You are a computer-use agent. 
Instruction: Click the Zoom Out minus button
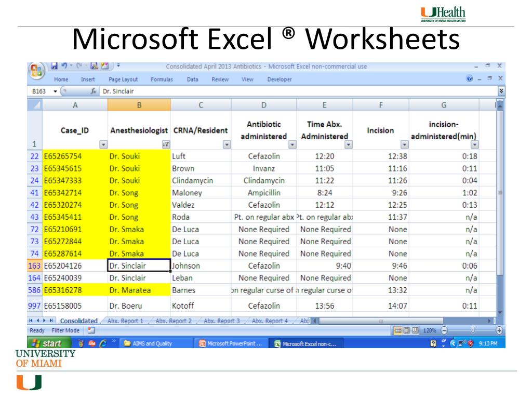(444, 330)
